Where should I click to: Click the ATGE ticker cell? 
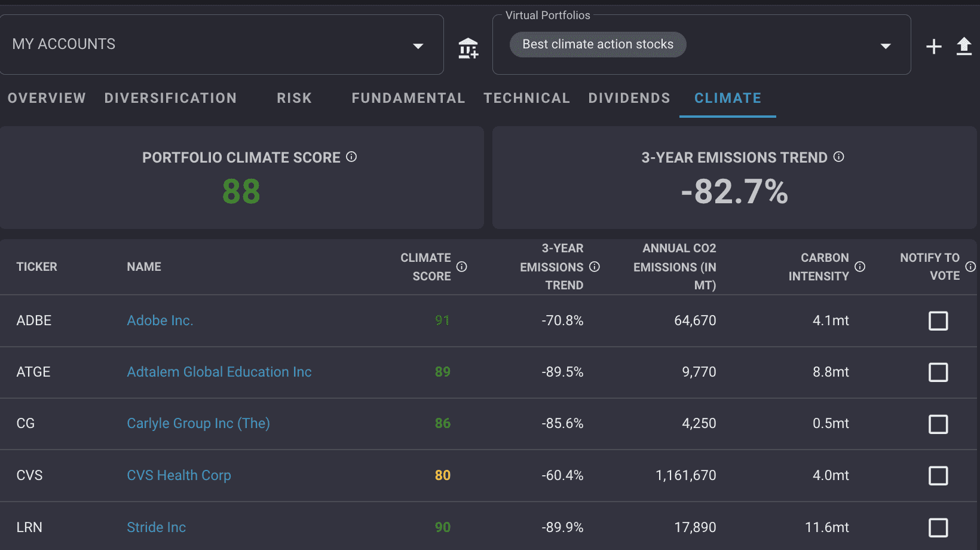tap(33, 372)
